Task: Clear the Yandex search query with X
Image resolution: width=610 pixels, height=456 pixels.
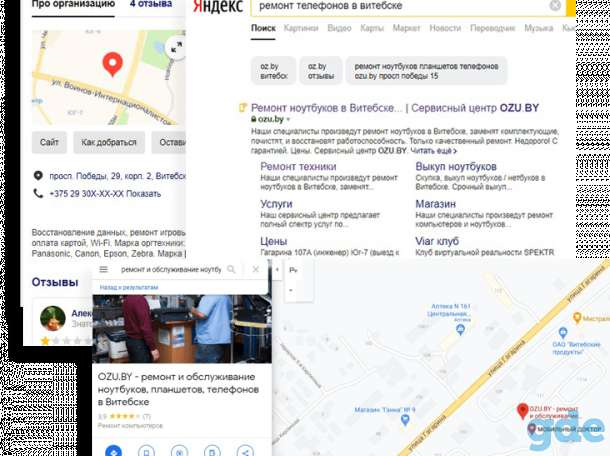Action: tap(555, 5)
